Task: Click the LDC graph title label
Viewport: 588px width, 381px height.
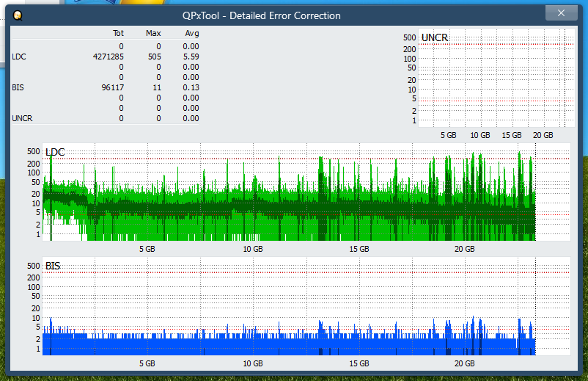Action: (x=55, y=152)
